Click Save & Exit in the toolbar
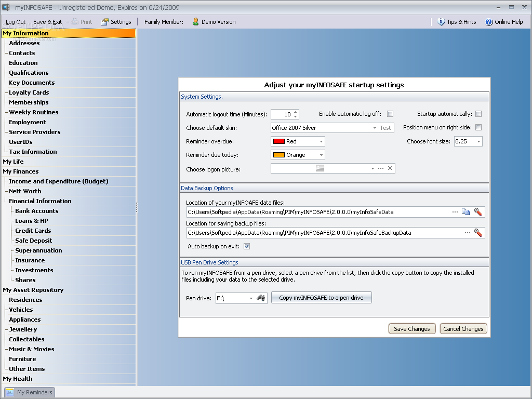The height and width of the screenshot is (399, 532). (x=47, y=22)
